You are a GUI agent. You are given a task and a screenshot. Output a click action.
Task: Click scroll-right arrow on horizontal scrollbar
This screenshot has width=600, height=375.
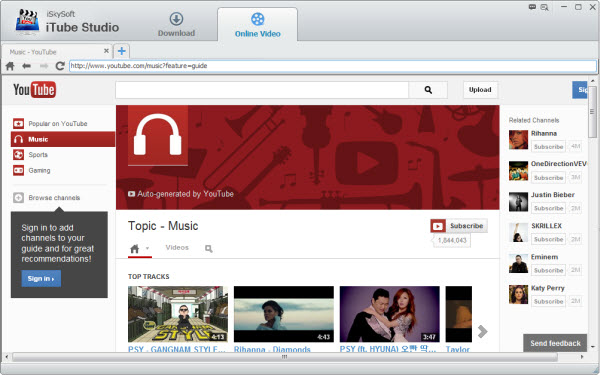point(582,357)
